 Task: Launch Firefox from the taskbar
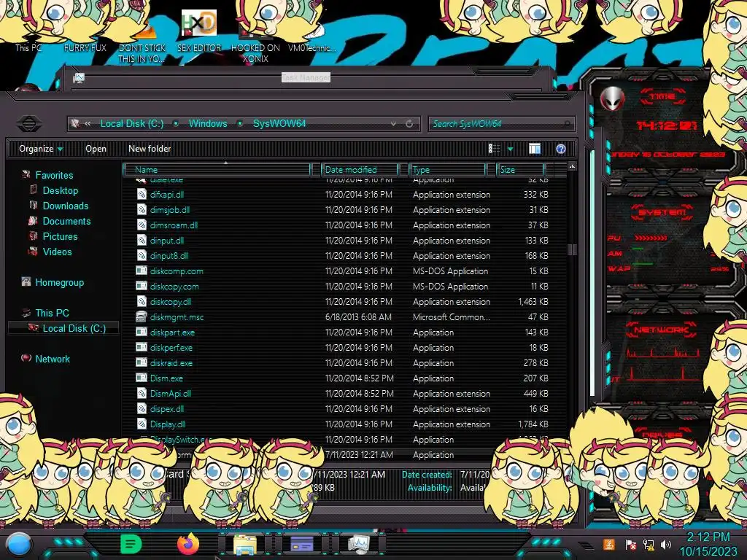click(x=188, y=544)
